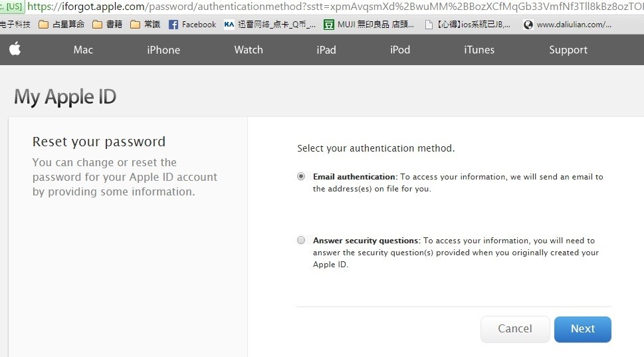Open the MUJI bookmark icon

pos(328,25)
